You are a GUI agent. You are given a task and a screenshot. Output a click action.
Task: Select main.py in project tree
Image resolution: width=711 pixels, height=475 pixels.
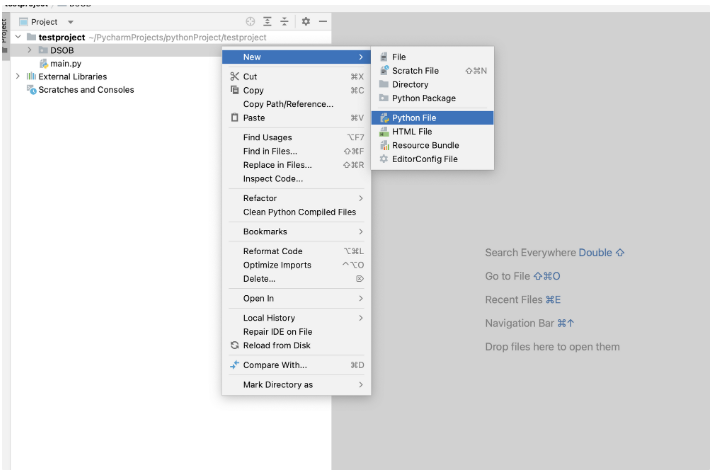click(66, 63)
